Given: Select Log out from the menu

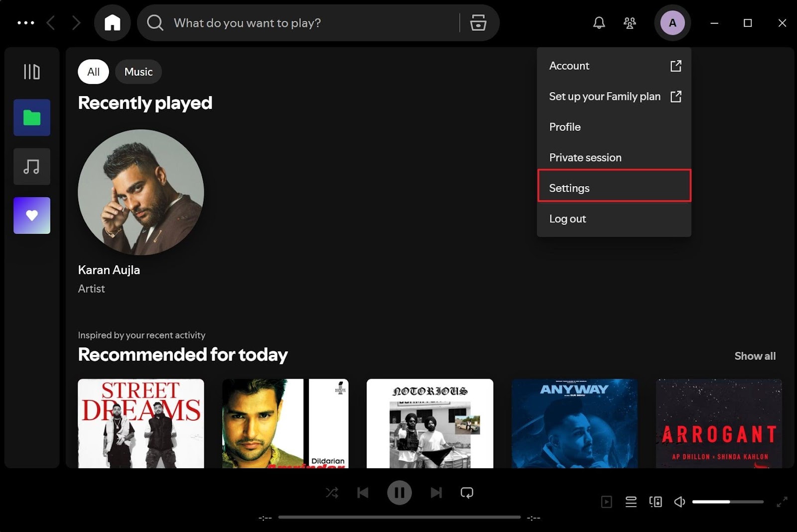Looking at the screenshot, I should [x=614, y=219].
